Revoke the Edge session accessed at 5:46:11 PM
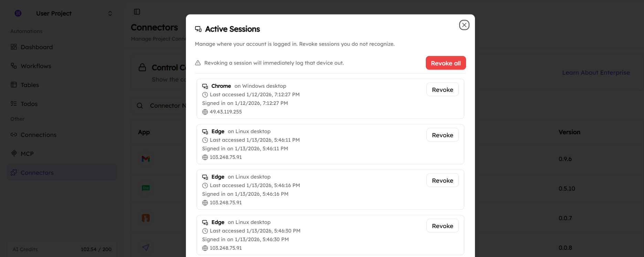The image size is (644, 257). tap(442, 135)
